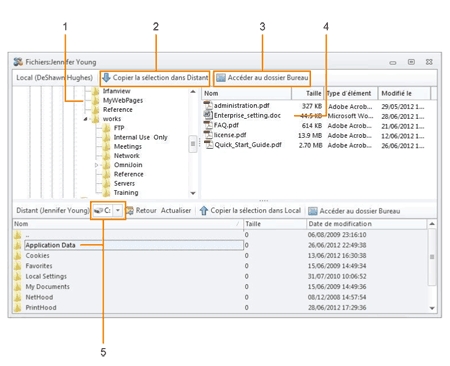Viewport: 450px width, 366px height.
Task: Expand the OmniJoin folder node
Action: coord(96,165)
